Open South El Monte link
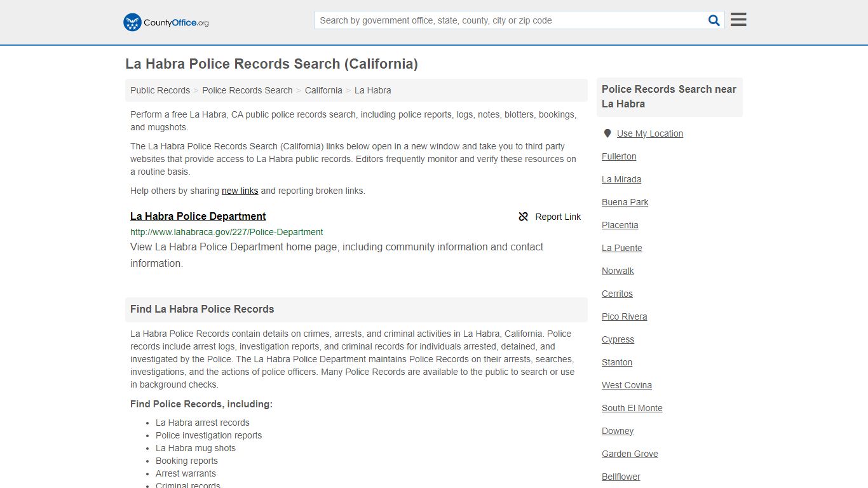Viewport: 868px width, 488px height. pos(632,408)
